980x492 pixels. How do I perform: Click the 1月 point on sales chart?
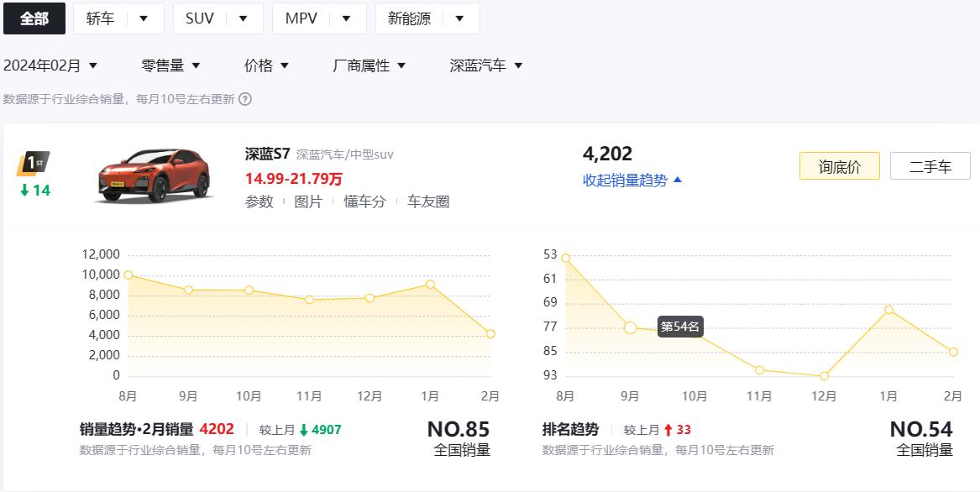coord(430,284)
